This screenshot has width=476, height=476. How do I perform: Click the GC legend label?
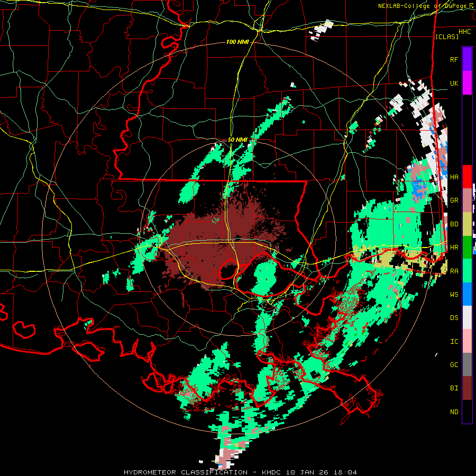[x=454, y=365]
